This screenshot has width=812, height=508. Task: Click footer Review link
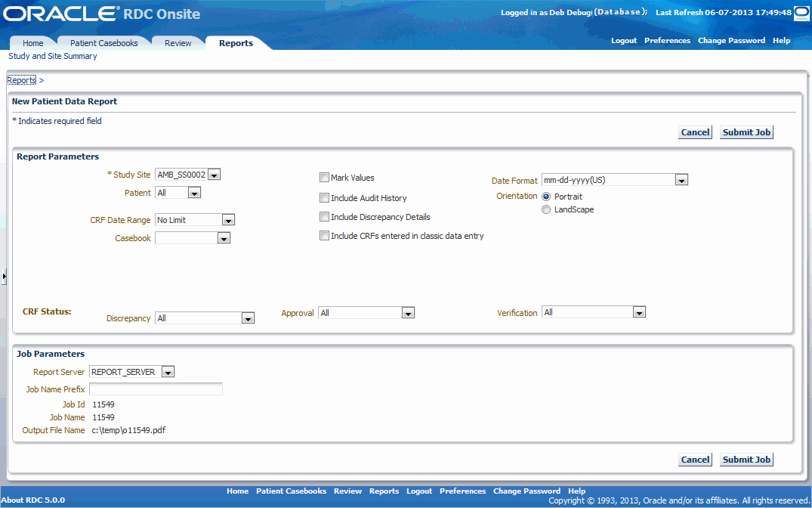point(348,491)
